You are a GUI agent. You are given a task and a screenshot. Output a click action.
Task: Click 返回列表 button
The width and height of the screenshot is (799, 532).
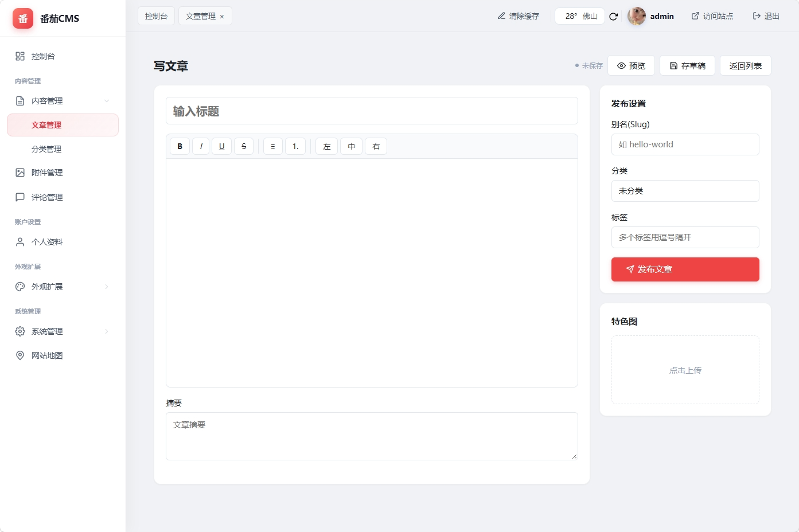coord(745,65)
